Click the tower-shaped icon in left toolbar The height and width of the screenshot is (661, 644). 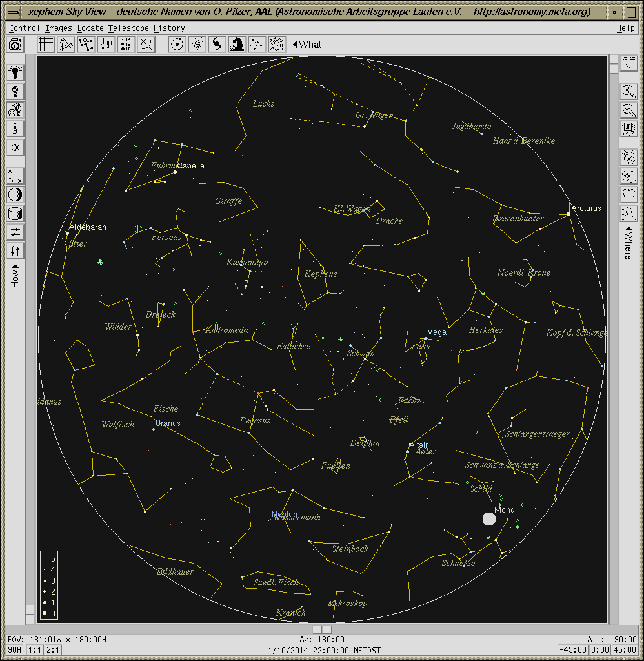15,128
